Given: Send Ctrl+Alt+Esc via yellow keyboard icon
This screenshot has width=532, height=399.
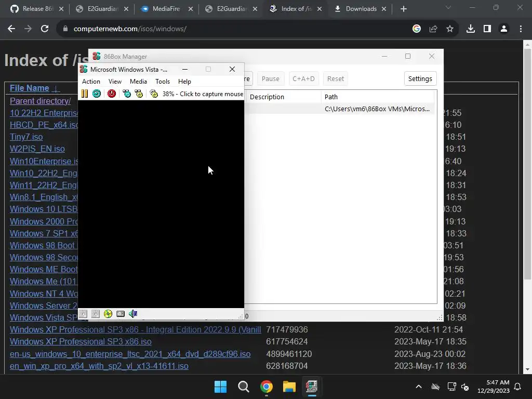Looking at the screenshot, I should pyautogui.click(x=139, y=94).
